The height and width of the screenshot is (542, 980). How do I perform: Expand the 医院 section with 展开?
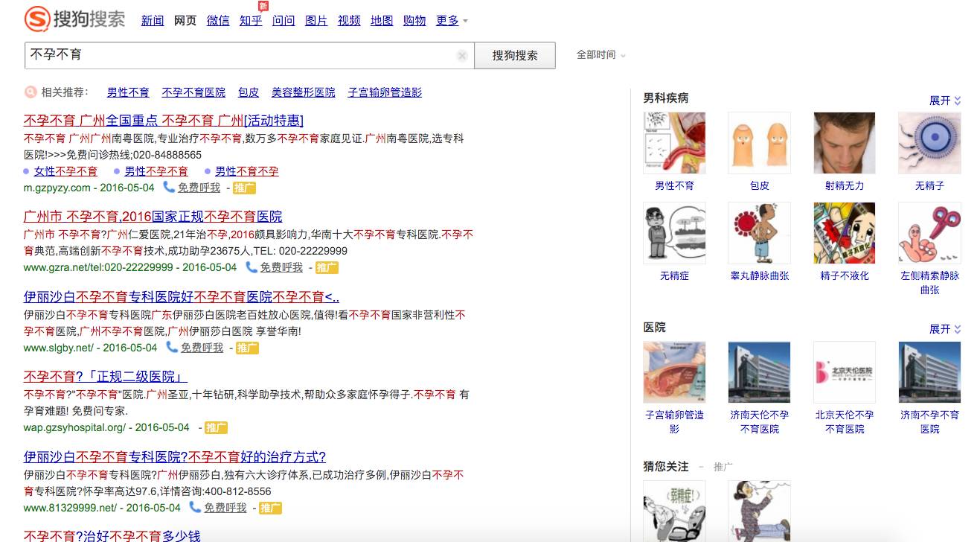[945, 329]
